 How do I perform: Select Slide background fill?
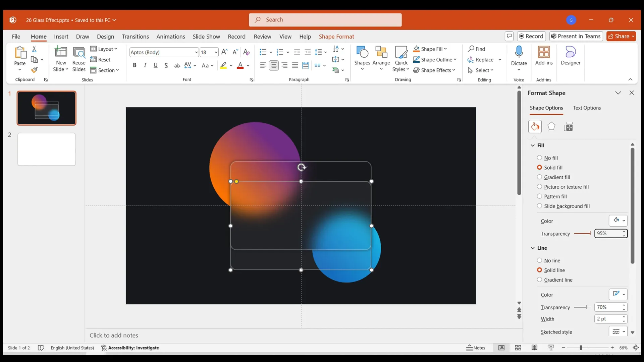tap(563, 206)
